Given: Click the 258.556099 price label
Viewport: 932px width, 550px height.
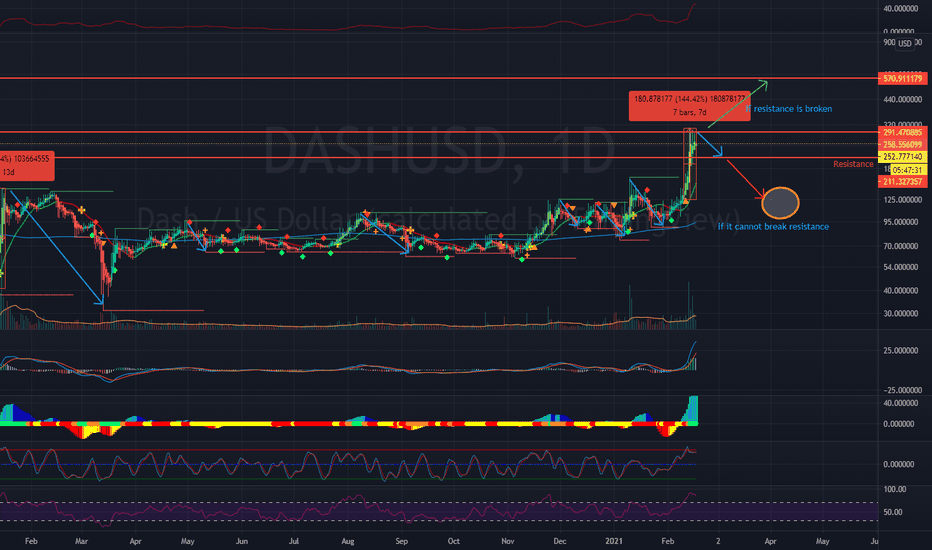Looking at the screenshot, I should (902, 144).
